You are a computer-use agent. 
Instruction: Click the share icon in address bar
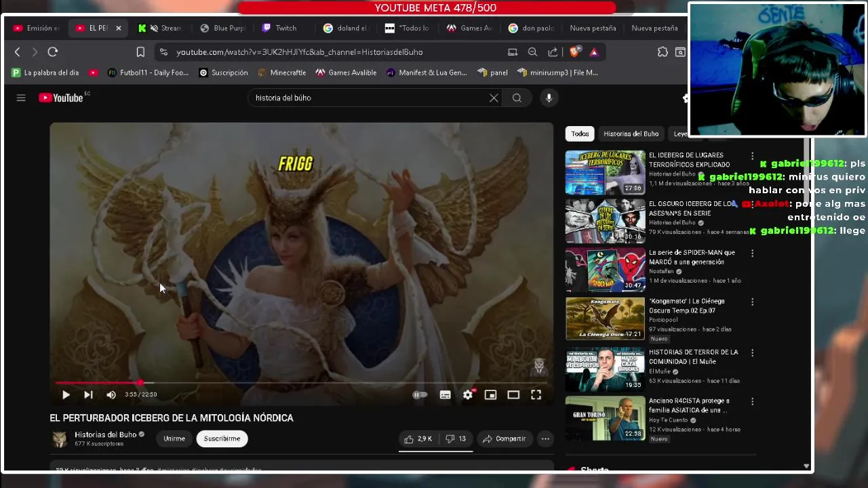coord(553,52)
